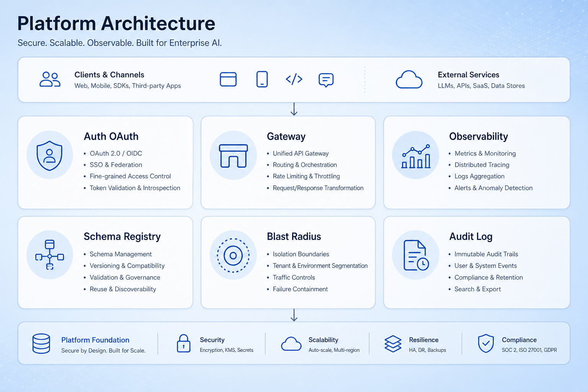
Task: Click the Platform Foundation database icon
Action: [41, 343]
